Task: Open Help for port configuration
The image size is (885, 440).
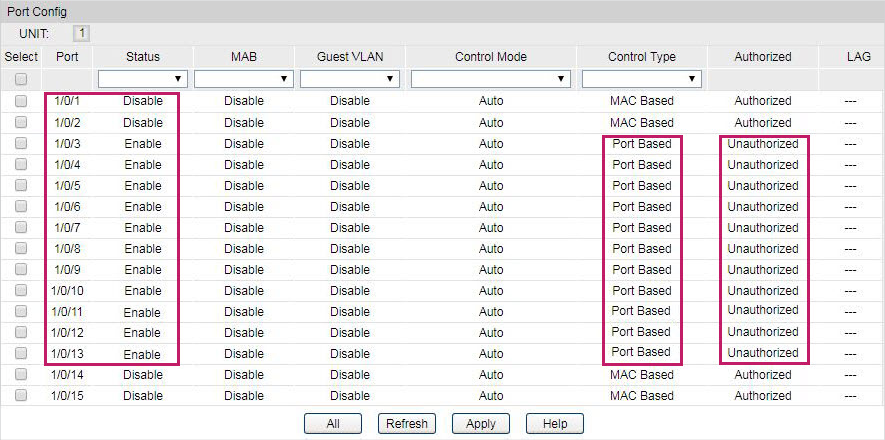Action: click(x=555, y=423)
